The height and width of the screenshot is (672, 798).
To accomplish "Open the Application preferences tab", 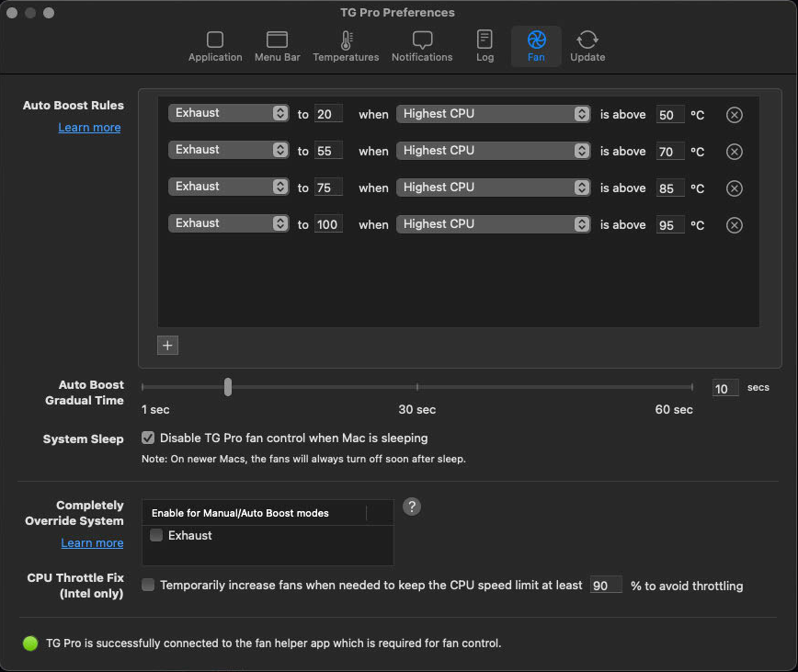I will coord(215,46).
